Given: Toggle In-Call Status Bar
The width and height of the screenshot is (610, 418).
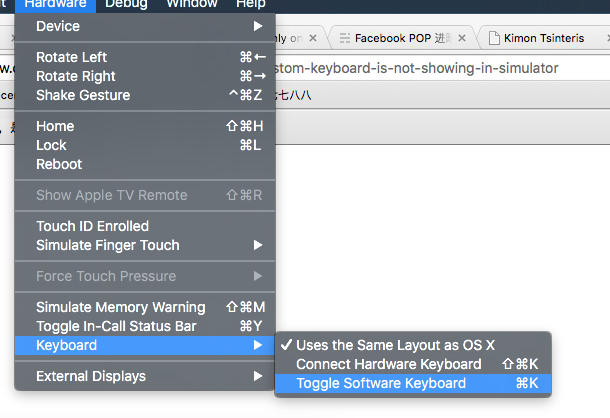Looking at the screenshot, I should [116, 326].
